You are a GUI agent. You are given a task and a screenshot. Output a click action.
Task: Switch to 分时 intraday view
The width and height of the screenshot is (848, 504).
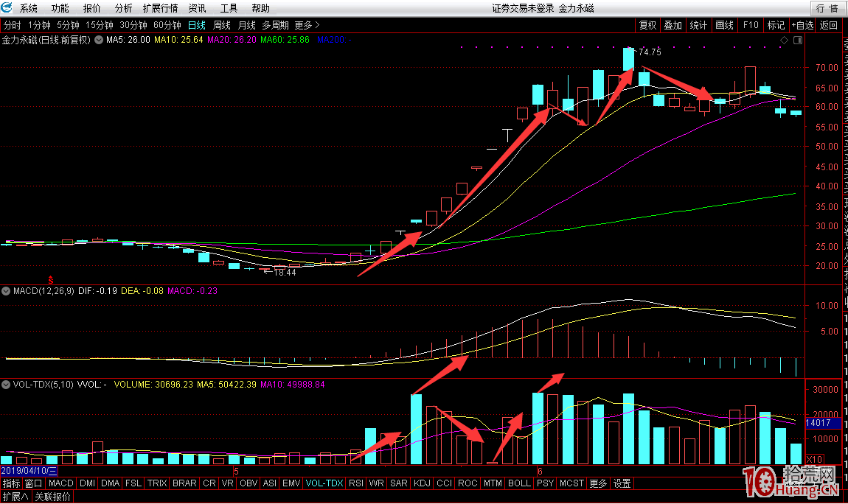tap(13, 25)
